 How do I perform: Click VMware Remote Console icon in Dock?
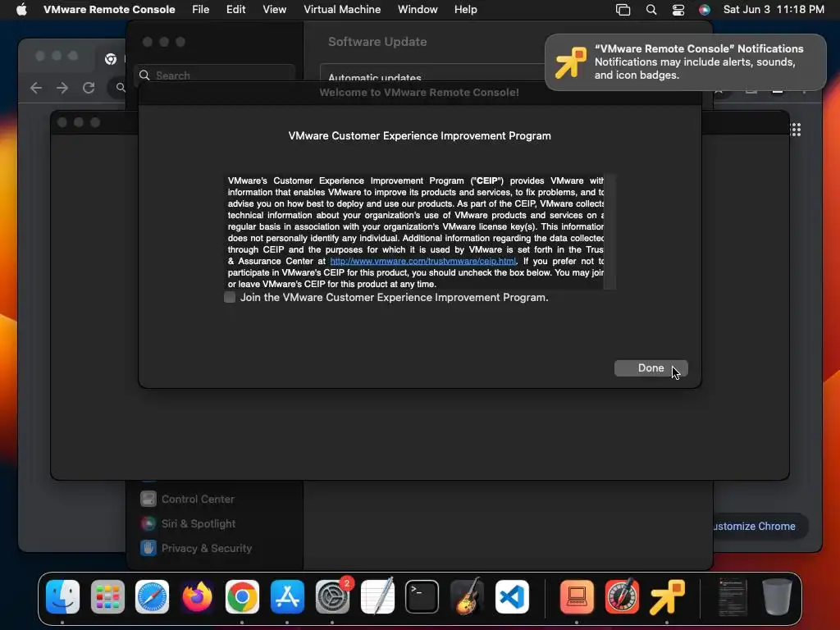coord(666,596)
